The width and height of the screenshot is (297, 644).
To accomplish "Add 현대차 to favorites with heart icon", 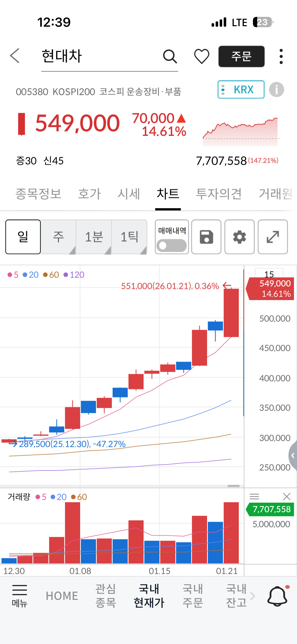I will [x=202, y=56].
